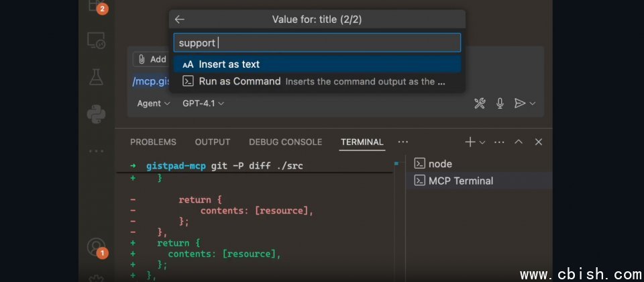Click the back arrow in quick input
Image resolution: width=644 pixels, height=282 pixels.
click(179, 19)
